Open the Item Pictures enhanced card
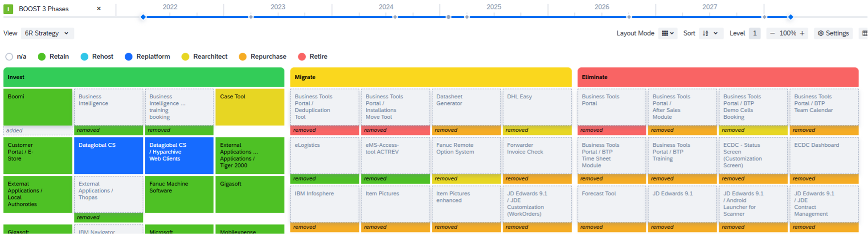The height and width of the screenshot is (234, 868). [x=466, y=204]
